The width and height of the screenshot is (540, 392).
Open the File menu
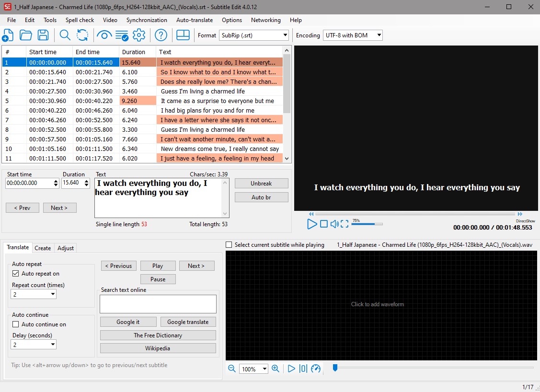tap(11, 20)
